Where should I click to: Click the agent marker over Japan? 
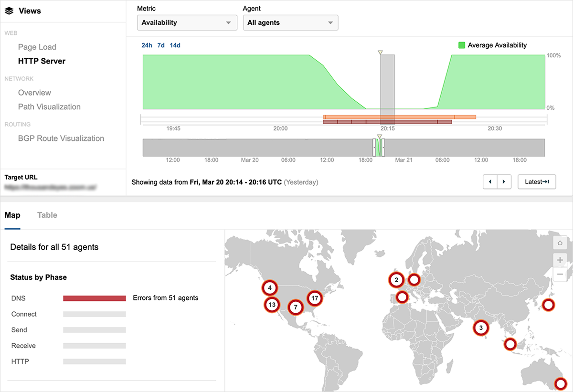click(549, 305)
